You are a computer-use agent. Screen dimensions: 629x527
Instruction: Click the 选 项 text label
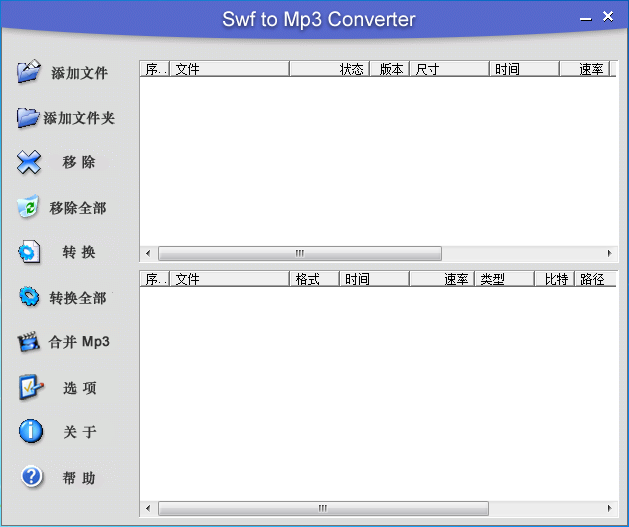[79, 388]
